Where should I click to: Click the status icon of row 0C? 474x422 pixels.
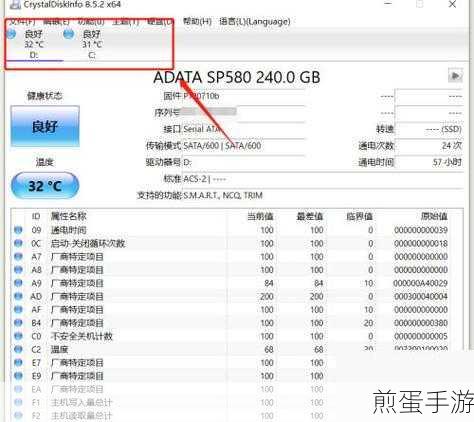coord(18,243)
